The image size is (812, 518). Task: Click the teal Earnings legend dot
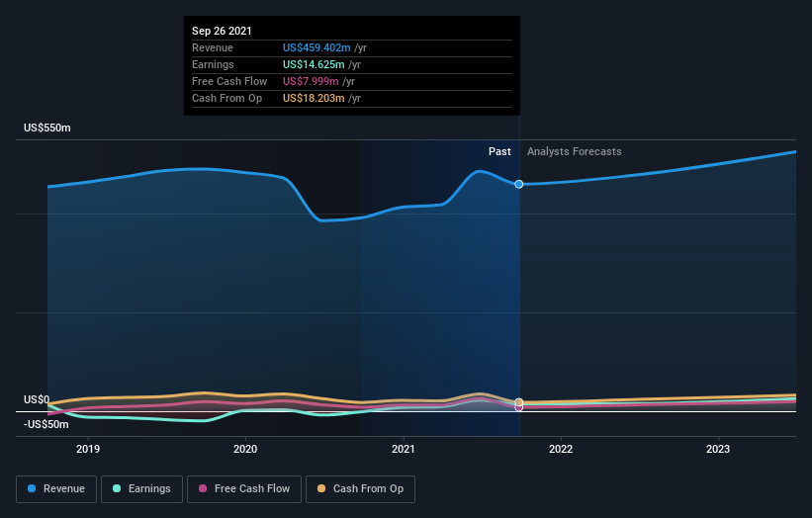click(x=117, y=488)
